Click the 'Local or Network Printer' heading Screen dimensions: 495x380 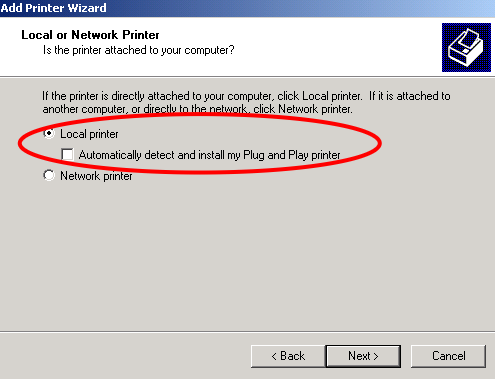90,35
